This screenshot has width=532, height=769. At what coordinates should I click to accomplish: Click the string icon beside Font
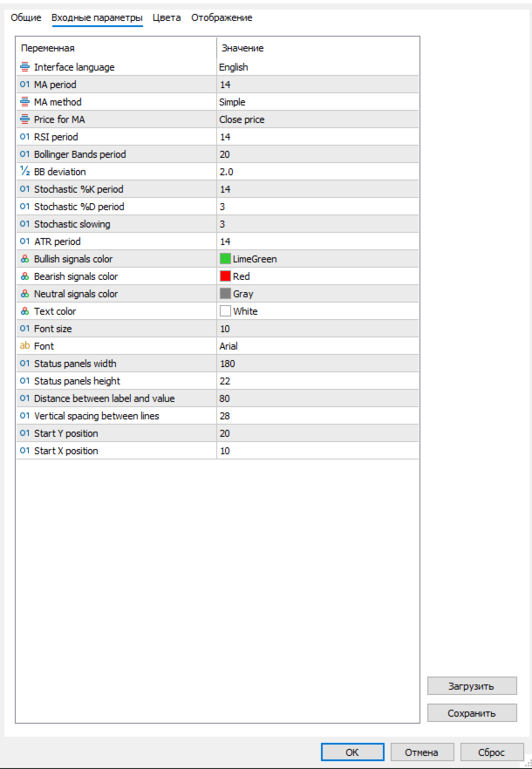24,346
